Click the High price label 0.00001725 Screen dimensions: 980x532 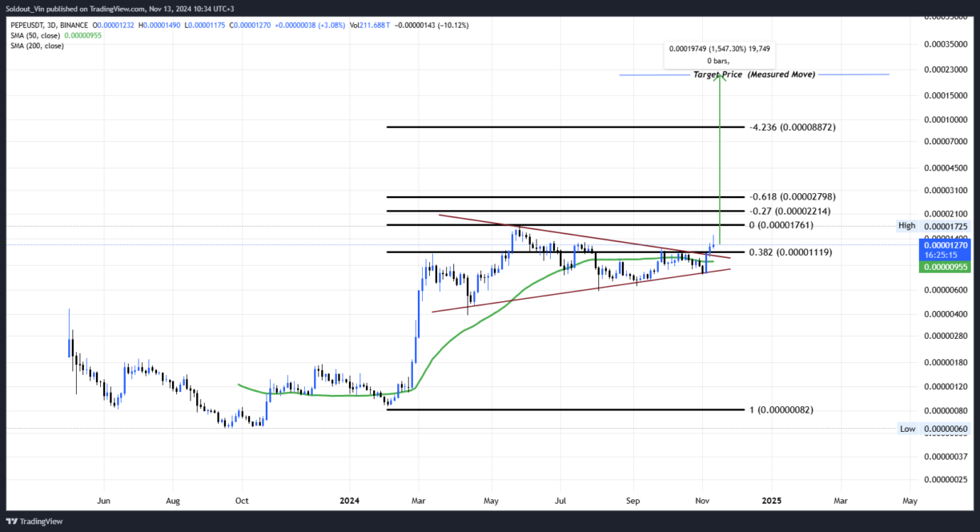pyautogui.click(x=945, y=225)
